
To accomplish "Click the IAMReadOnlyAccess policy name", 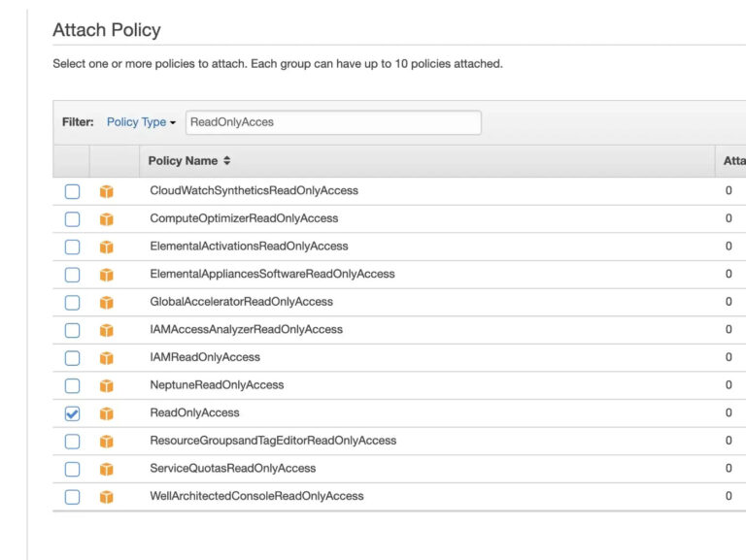I will pos(205,357).
